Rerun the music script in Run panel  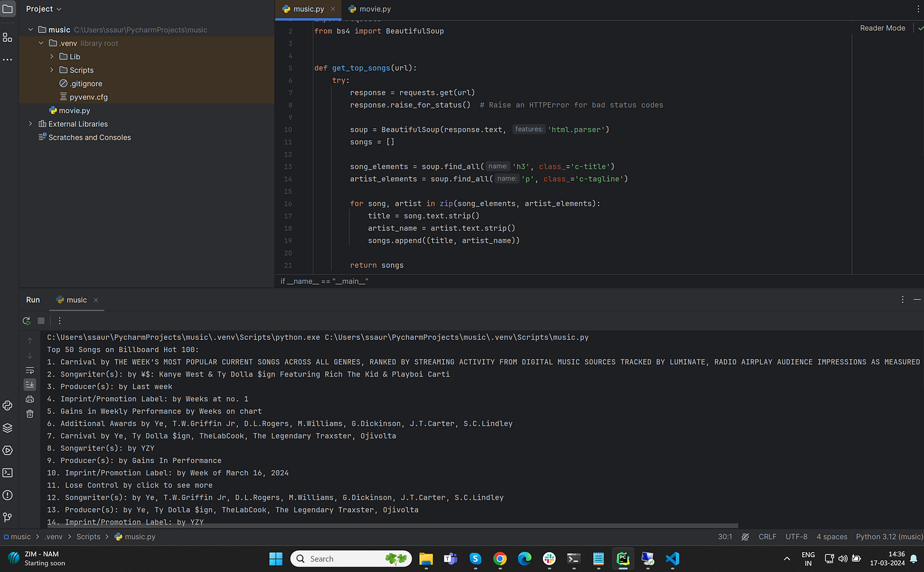coord(26,321)
